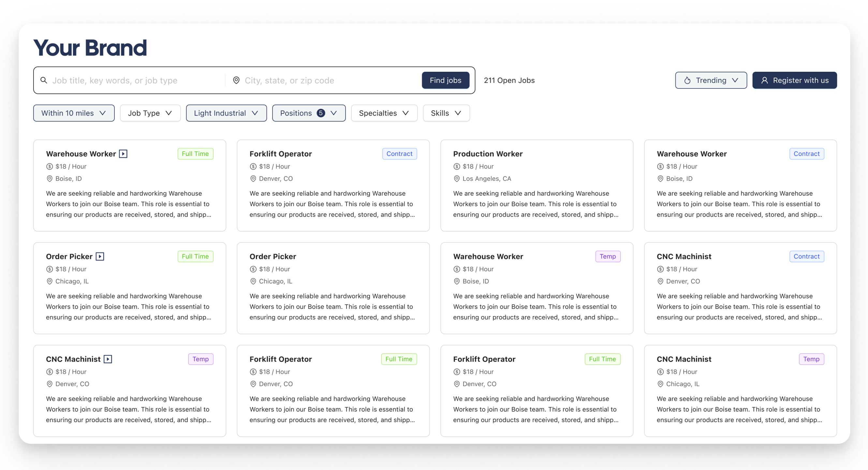
Task: Click the Contract tag on Forklift Operator card
Action: (399, 154)
